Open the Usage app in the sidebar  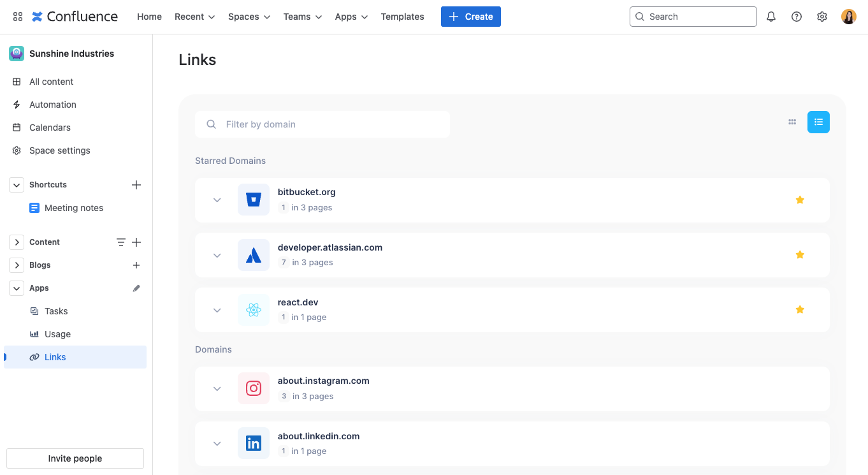click(57, 333)
